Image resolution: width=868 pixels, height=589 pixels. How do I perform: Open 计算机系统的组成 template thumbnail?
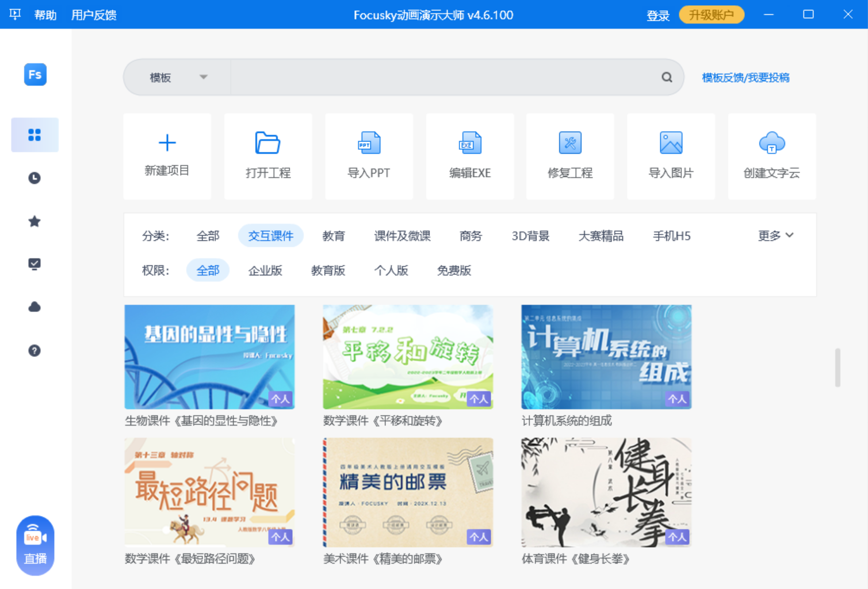click(x=606, y=357)
